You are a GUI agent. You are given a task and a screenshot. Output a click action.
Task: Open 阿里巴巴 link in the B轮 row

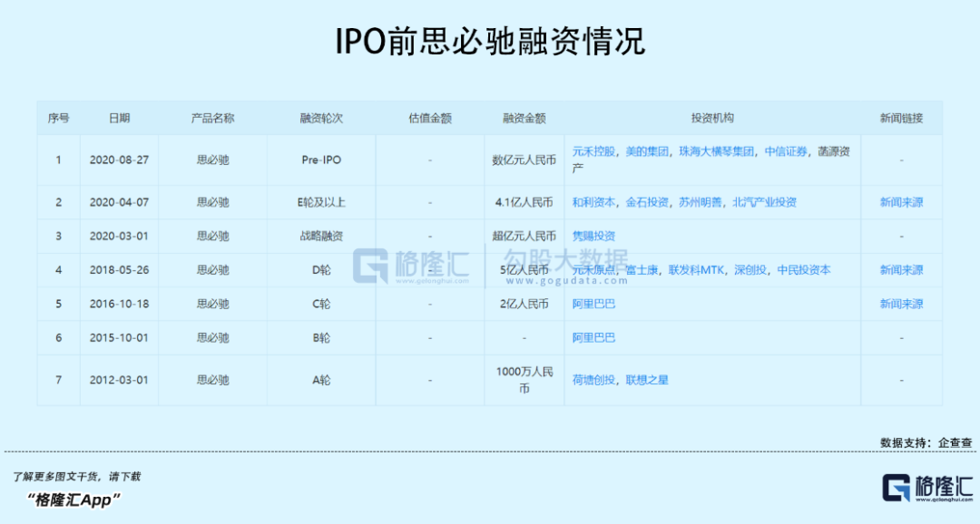click(593, 338)
